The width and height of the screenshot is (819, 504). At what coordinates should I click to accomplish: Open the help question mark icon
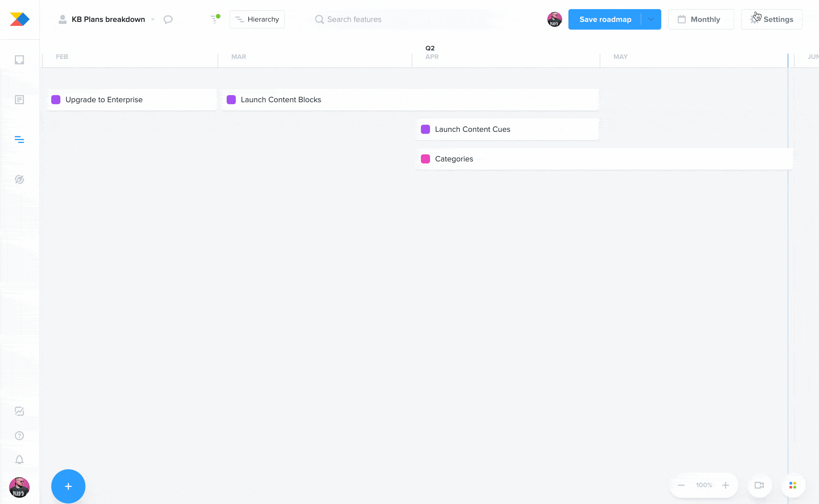pyautogui.click(x=19, y=436)
